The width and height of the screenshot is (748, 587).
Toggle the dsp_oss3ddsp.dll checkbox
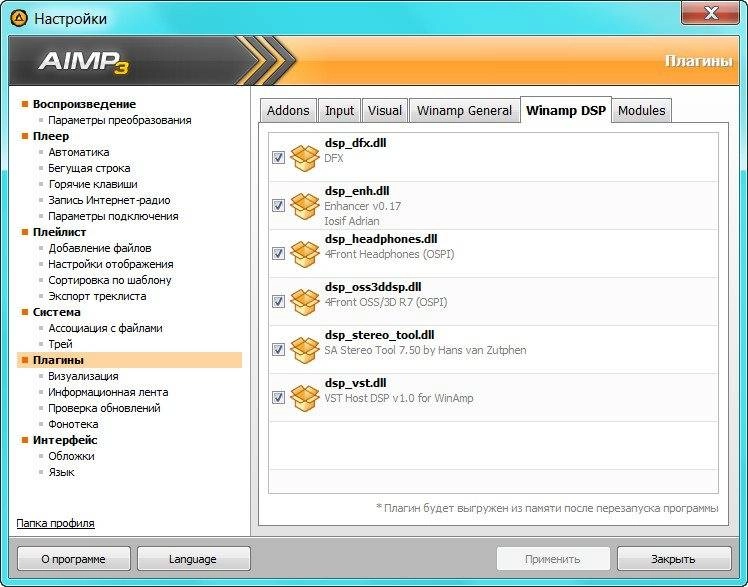click(x=278, y=301)
